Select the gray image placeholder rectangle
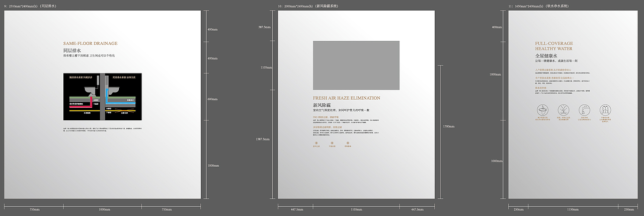Viewport: 644px width, 216px height. coord(356,65)
